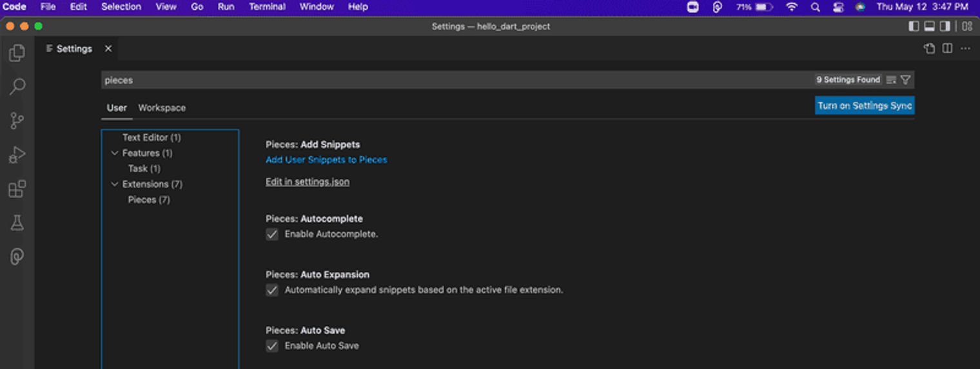Viewport: 980px width, 369px height.
Task: Open the Run menu
Action: click(x=226, y=7)
